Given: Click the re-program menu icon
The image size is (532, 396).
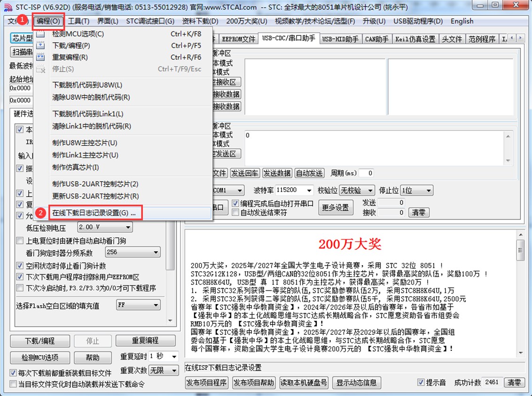Looking at the screenshot, I should [40, 57].
